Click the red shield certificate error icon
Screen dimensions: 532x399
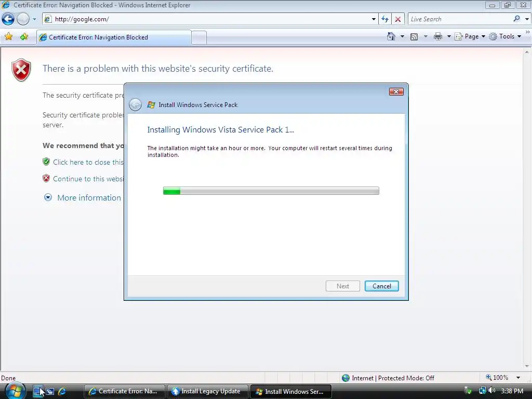tap(21, 70)
